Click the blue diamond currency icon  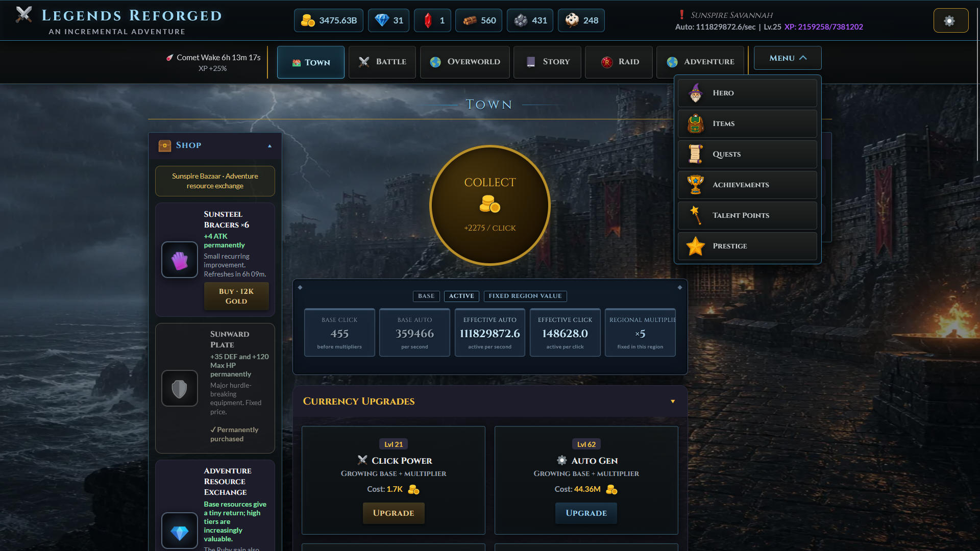(x=382, y=20)
